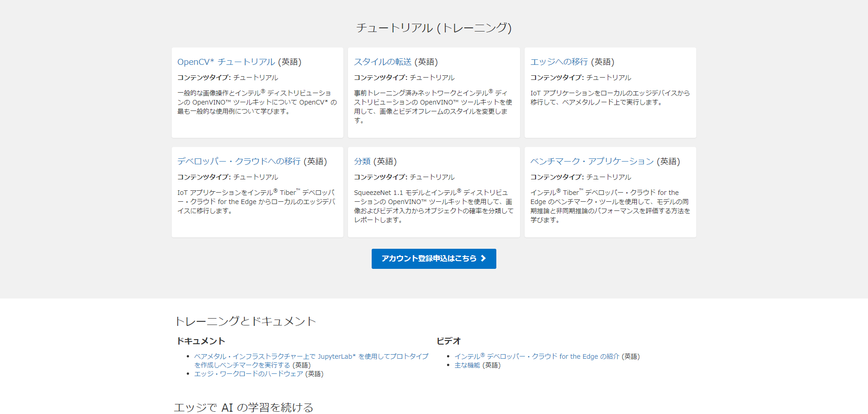Click the ビデオ section heading
The height and width of the screenshot is (414, 868).
pos(448,341)
